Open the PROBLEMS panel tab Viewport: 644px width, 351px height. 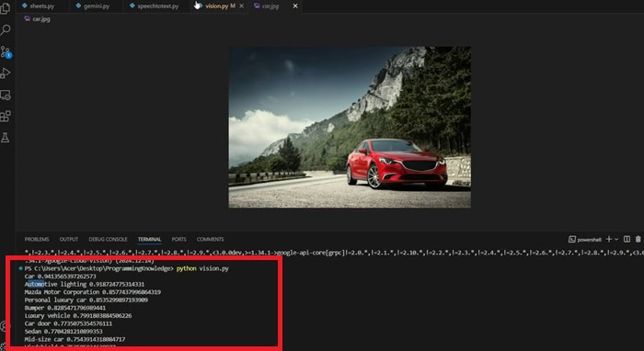tap(37, 240)
